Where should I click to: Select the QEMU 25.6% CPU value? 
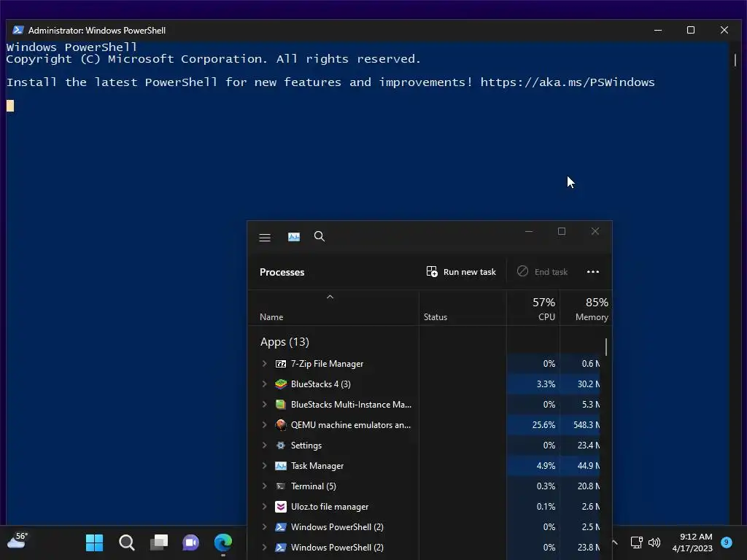tap(543, 425)
